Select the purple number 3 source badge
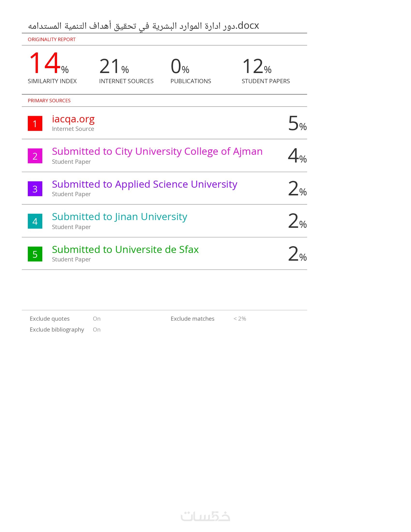The image size is (411, 532). [35, 189]
